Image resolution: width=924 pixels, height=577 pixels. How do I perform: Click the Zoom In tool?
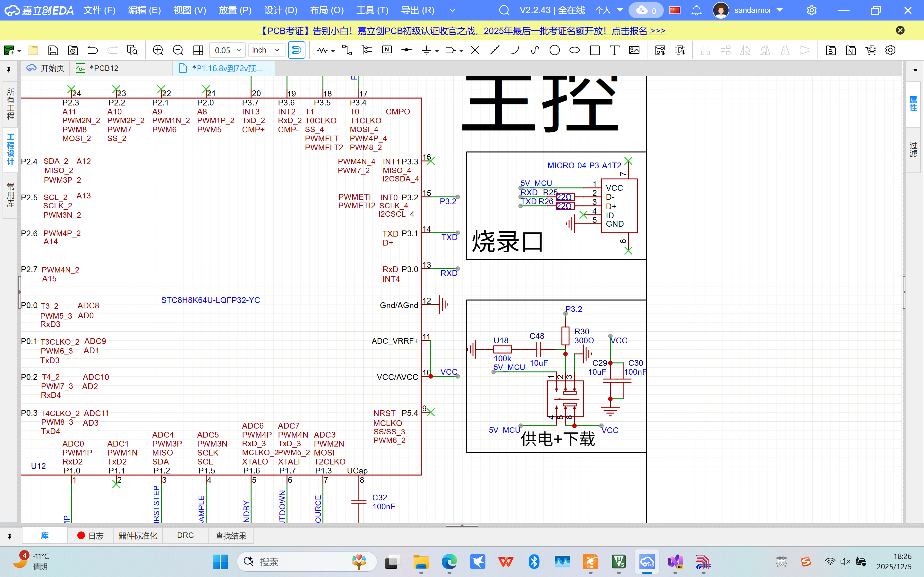pyautogui.click(x=158, y=50)
